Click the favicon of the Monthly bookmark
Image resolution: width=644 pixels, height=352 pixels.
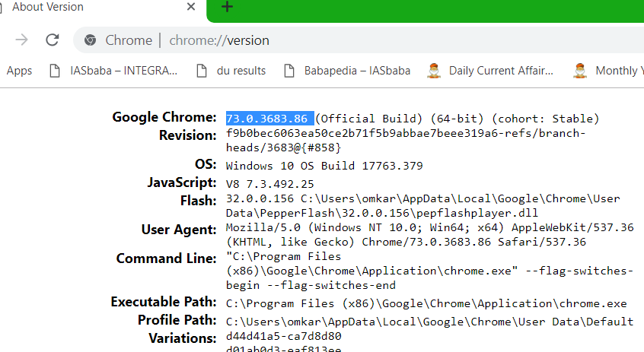(x=580, y=71)
